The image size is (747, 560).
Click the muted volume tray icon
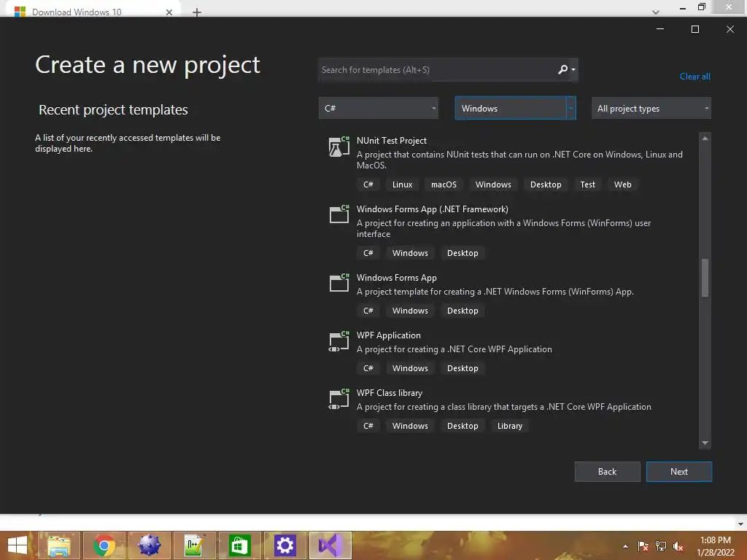tap(678, 546)
